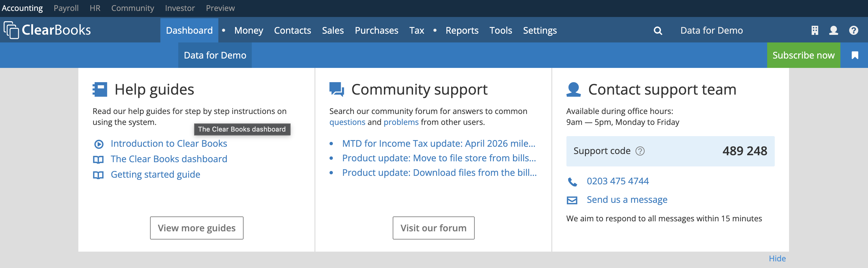The image size is (868, 268).
Task: Open the Sales menu
Action: pos(333,30)
